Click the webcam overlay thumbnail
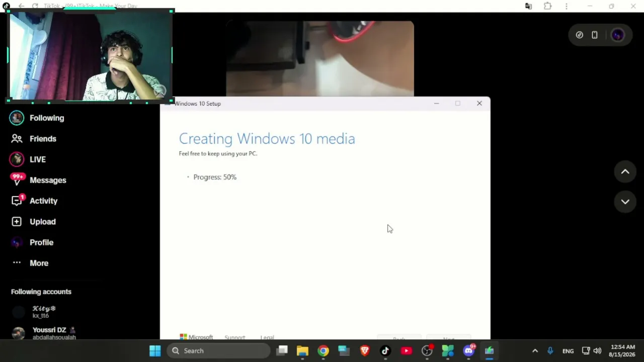 point(90,56)
